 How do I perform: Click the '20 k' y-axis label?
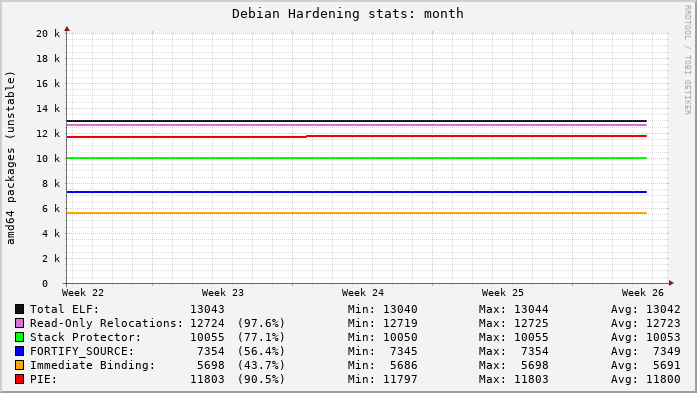click(48, 33)
